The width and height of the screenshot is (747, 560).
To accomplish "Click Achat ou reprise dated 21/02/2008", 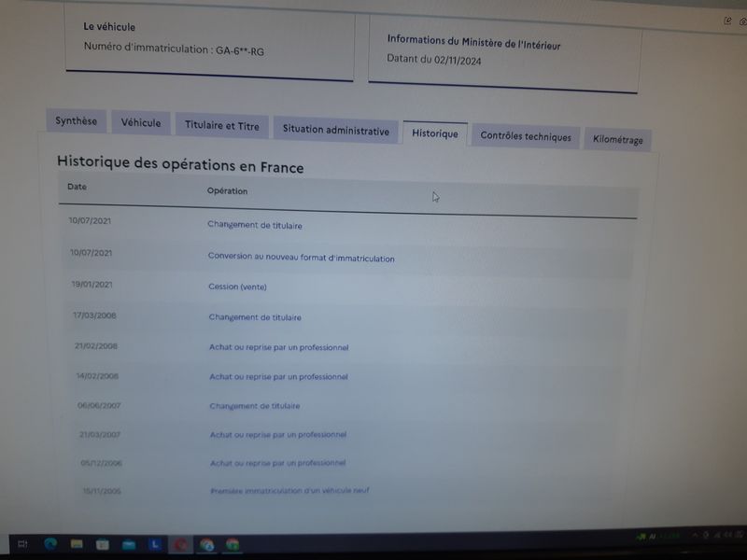I will pos(278,347).
